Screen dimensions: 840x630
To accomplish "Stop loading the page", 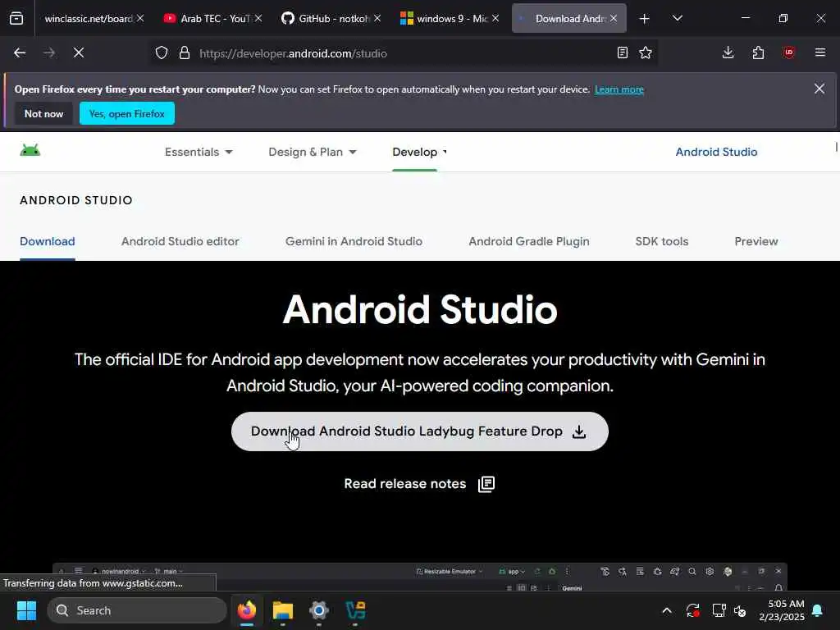I will (x=79, y=53).
